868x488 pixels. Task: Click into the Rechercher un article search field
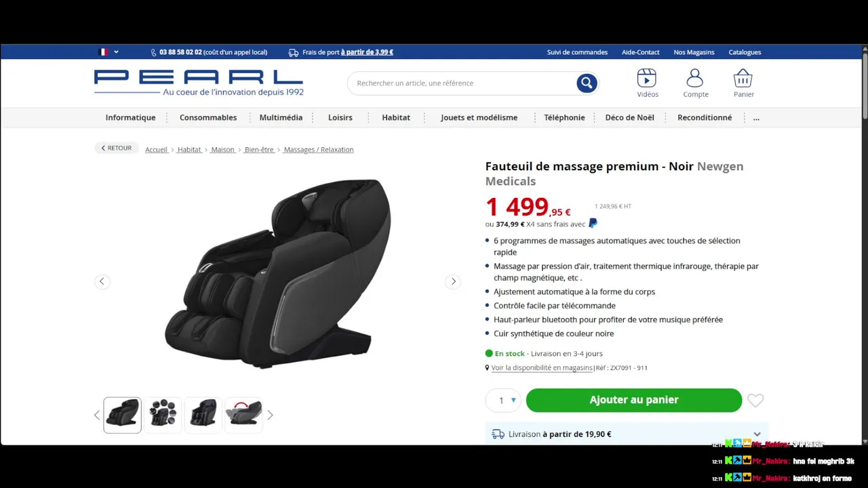(x=465, y=83)
